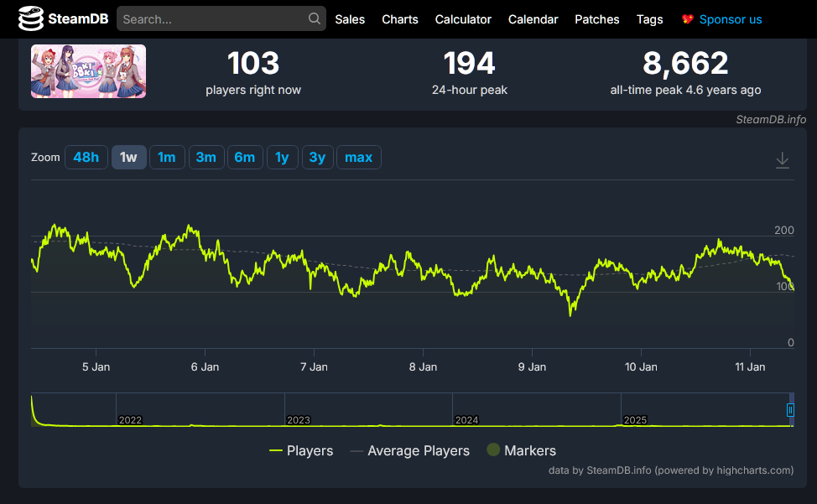Screen dimensions: 817x504
Task: Click the search magnifier icon
Action: click(x=315, y=18)
